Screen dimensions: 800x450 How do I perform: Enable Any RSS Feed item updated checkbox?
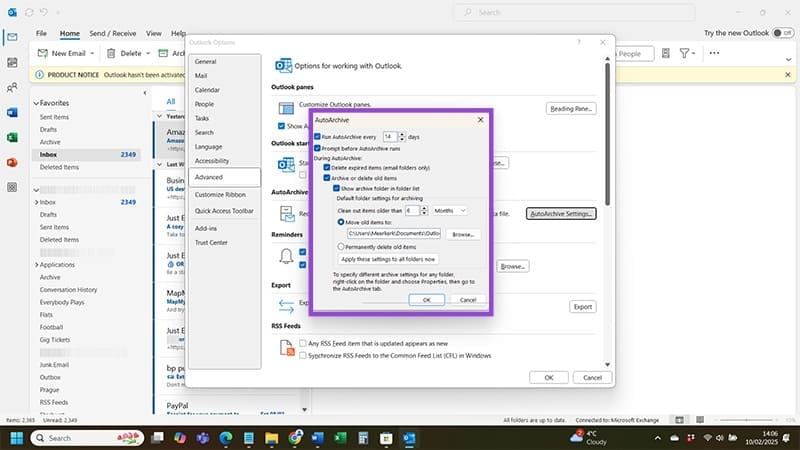click(303, 343)
